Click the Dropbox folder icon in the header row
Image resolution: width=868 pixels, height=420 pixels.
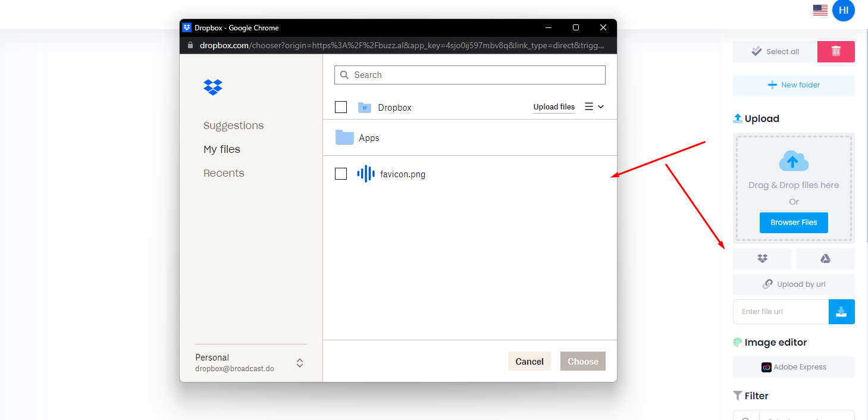[x=365, y=108]
